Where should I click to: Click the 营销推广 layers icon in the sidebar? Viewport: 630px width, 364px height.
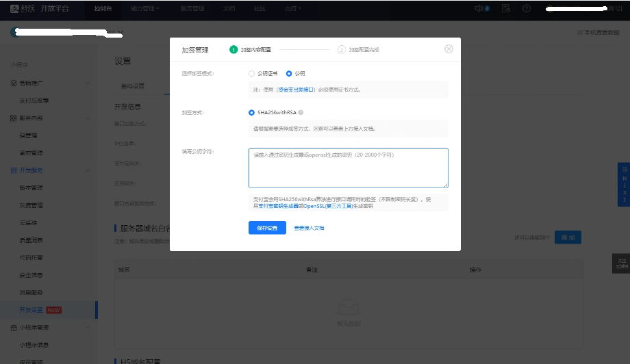[x=14, y=83]
